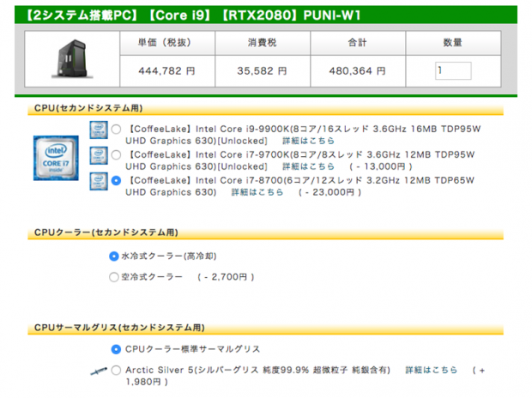Select the Core i7-8700 CPU radio option
The width and height of the screenshot is (532, 398).
(x=116, y=181)
